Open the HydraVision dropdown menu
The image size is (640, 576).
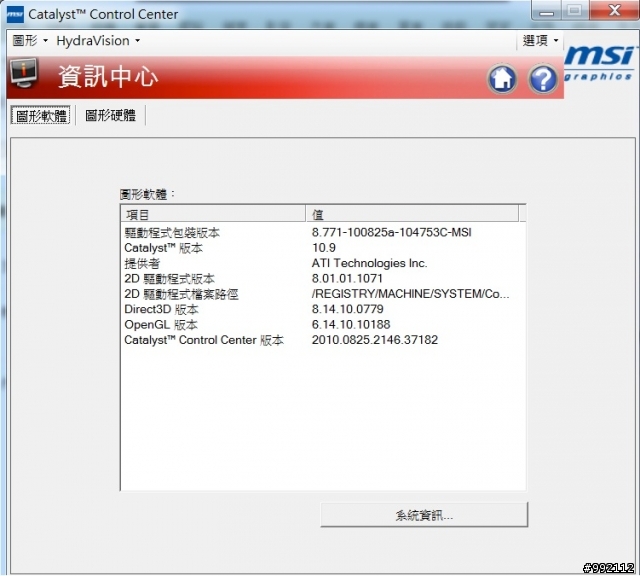(x=98, y=40)
